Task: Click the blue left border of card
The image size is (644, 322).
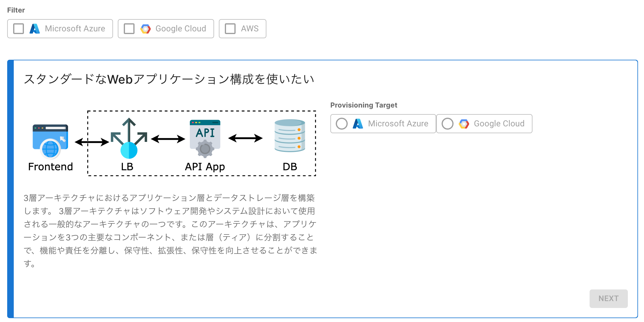Action: pyautogui.click(x=10, y=189)
